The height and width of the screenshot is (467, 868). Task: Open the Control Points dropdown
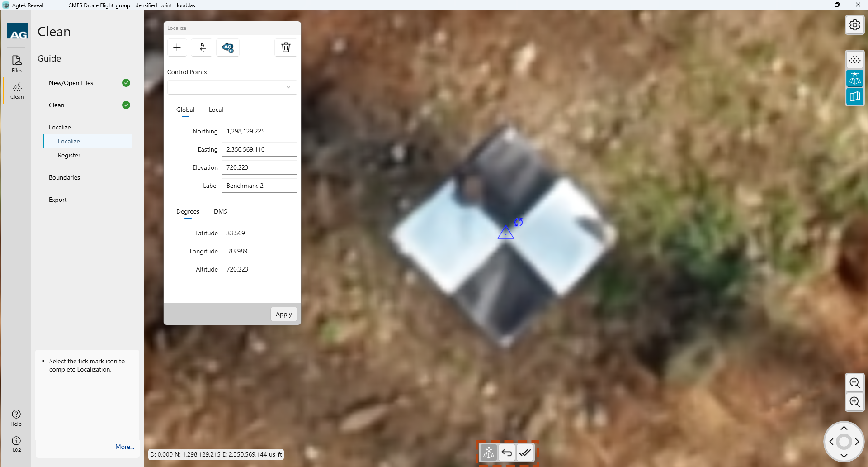pos(232,87)
